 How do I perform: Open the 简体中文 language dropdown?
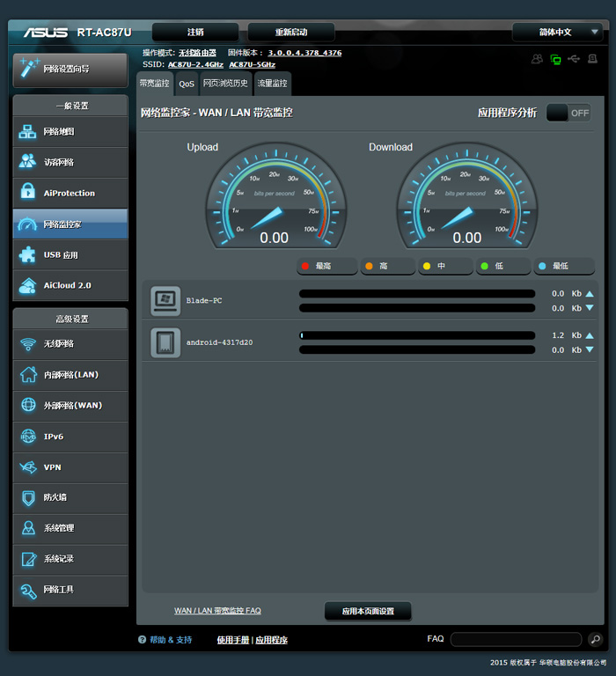(557, 32)
